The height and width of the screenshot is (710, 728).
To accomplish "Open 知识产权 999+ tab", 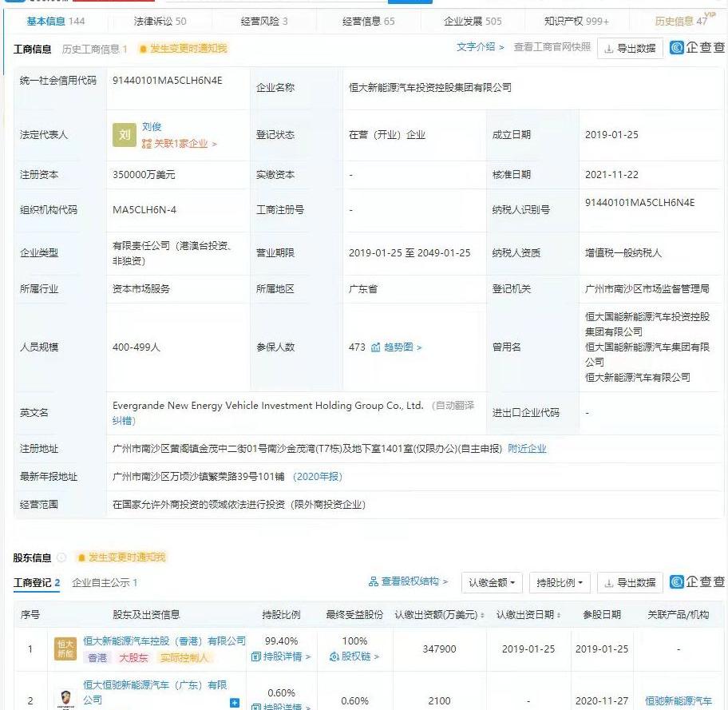I will click(x=576, y=21).
